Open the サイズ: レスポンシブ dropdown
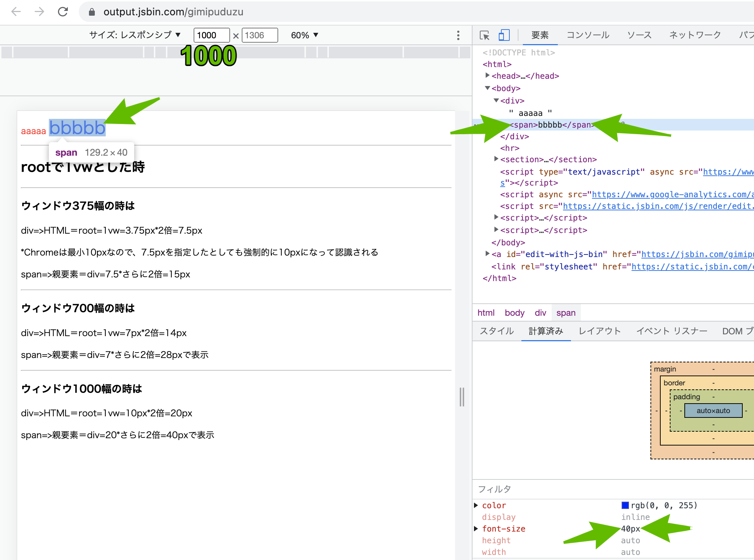This screenshot has height=560, width=754. 135,35
